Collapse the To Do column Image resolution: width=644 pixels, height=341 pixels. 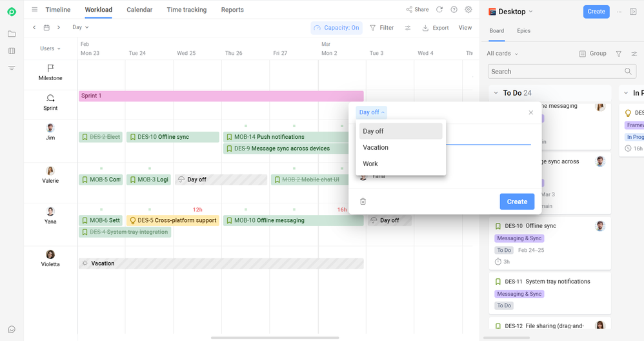click(x=496, y=93)
